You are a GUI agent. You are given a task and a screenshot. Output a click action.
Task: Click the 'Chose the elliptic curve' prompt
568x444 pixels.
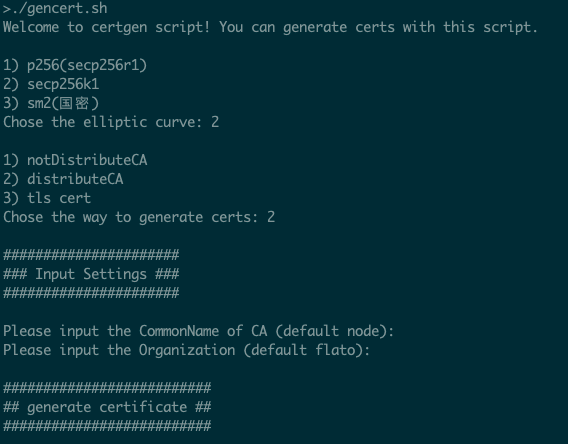tap(103, 122)
